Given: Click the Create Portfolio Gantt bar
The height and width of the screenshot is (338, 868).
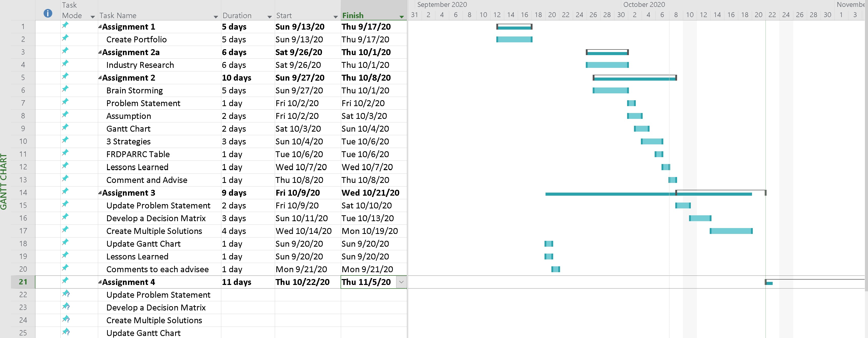Looking at the screenshot, I should [x=514, y=40].
